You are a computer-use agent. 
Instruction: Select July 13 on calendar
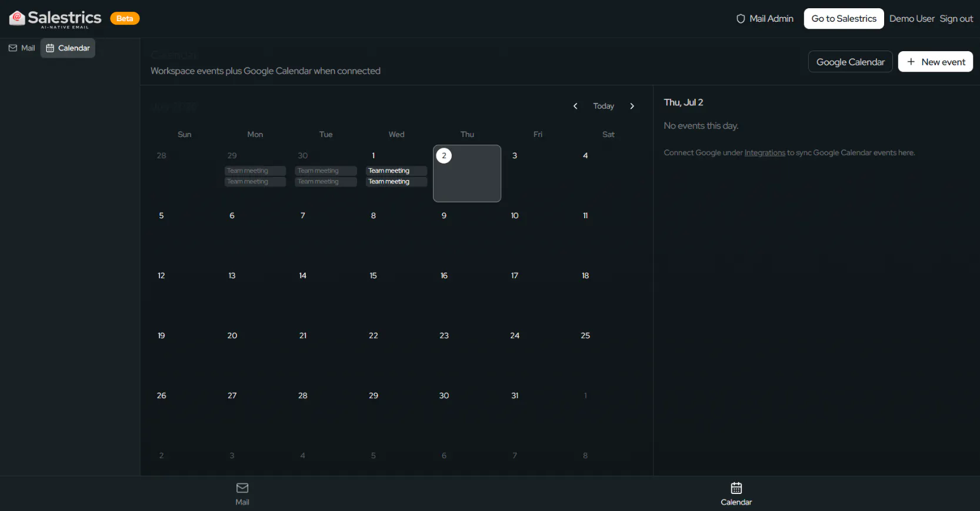pyautogui.click(x=255, y=293)
